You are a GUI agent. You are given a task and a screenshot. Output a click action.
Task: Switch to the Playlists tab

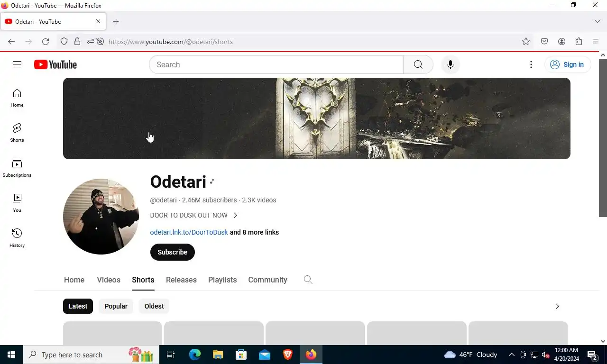click(222, 280)
